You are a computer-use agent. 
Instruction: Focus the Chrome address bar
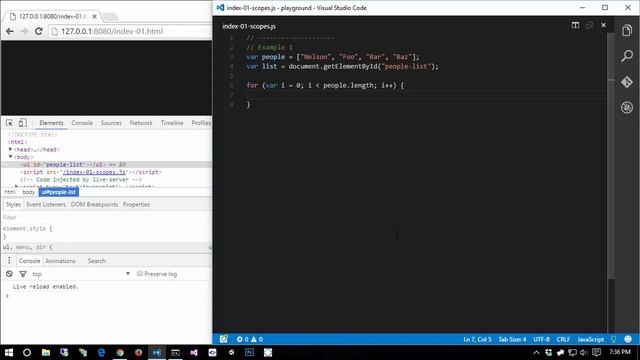pyautogui.click(x=131, y=31)
